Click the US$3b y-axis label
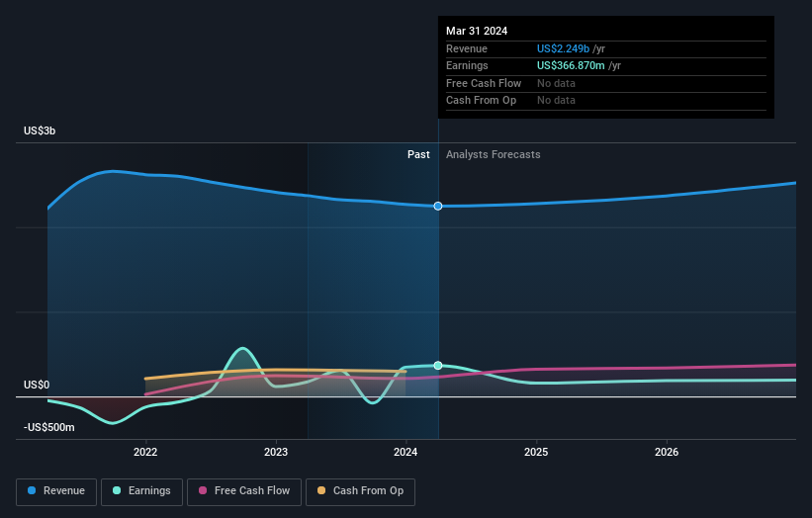Viewport: 812px width, 518px height. tap(40, 130)
